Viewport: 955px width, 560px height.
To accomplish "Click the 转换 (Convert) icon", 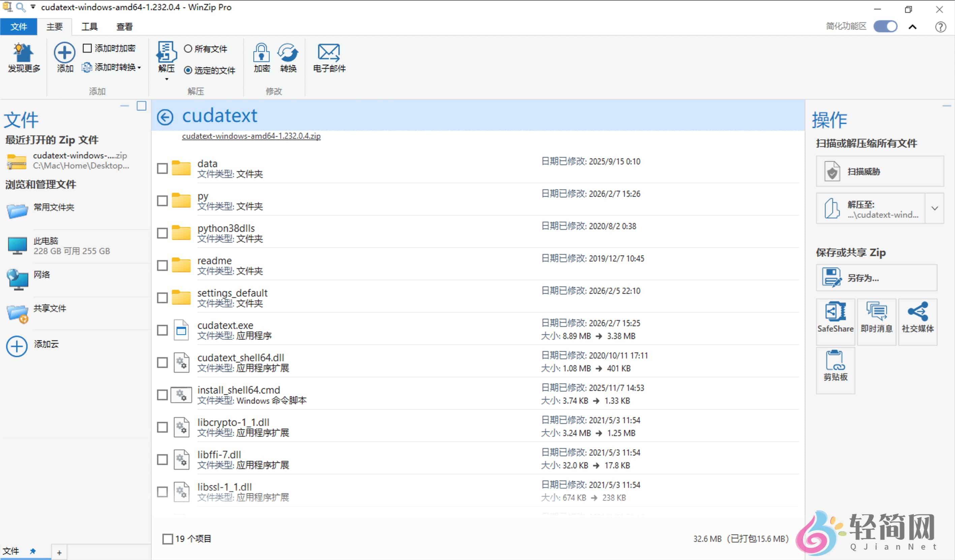I will coord(288,58).
